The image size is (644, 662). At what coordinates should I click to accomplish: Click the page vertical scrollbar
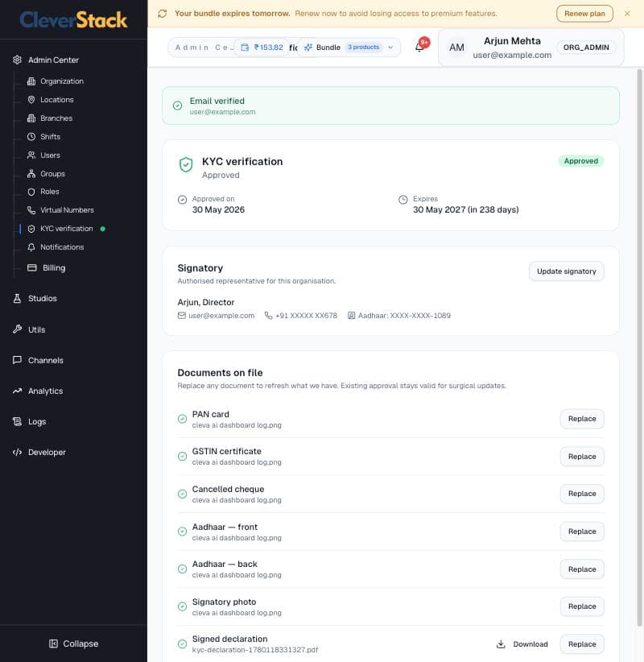pos(640,346)
